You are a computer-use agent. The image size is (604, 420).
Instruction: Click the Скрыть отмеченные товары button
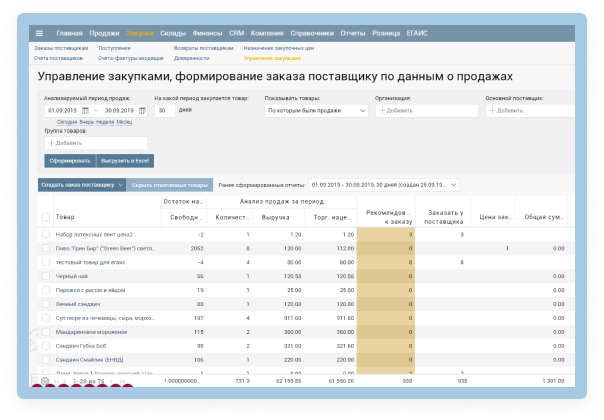[x=169, y=185]
